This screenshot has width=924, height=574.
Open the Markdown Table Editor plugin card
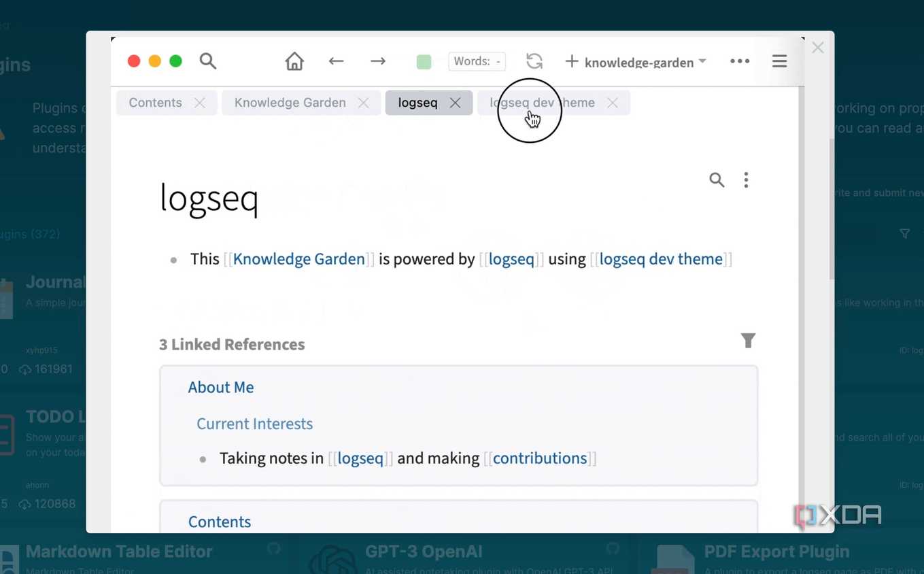[119, 552]
